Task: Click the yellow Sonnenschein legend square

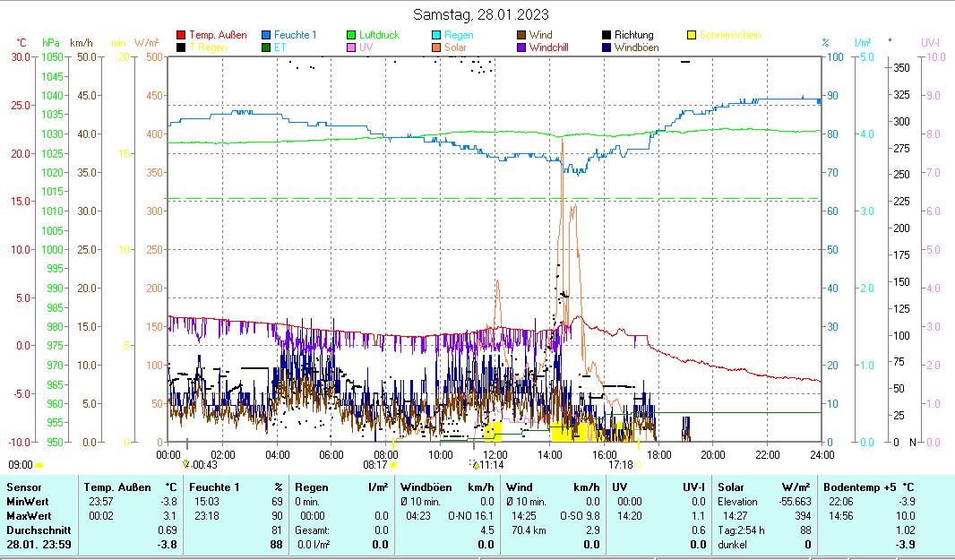Action: point(692,36)
